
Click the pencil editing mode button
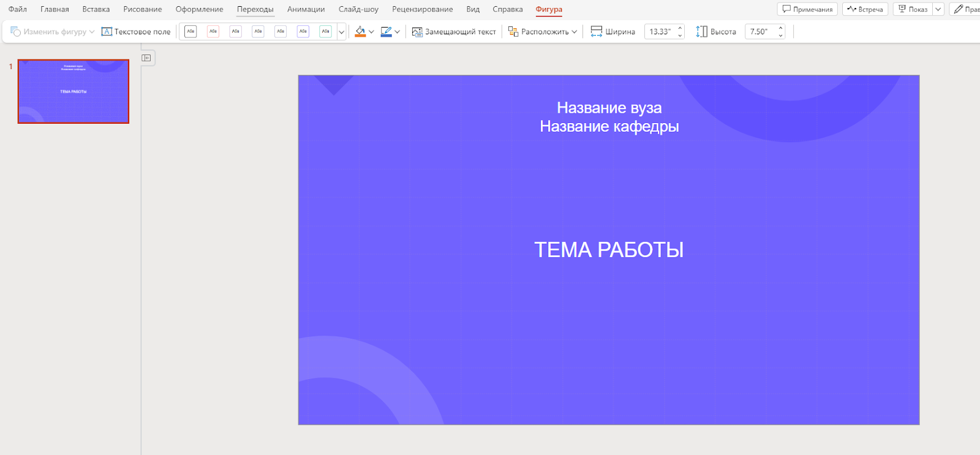(x=965, y=9)
